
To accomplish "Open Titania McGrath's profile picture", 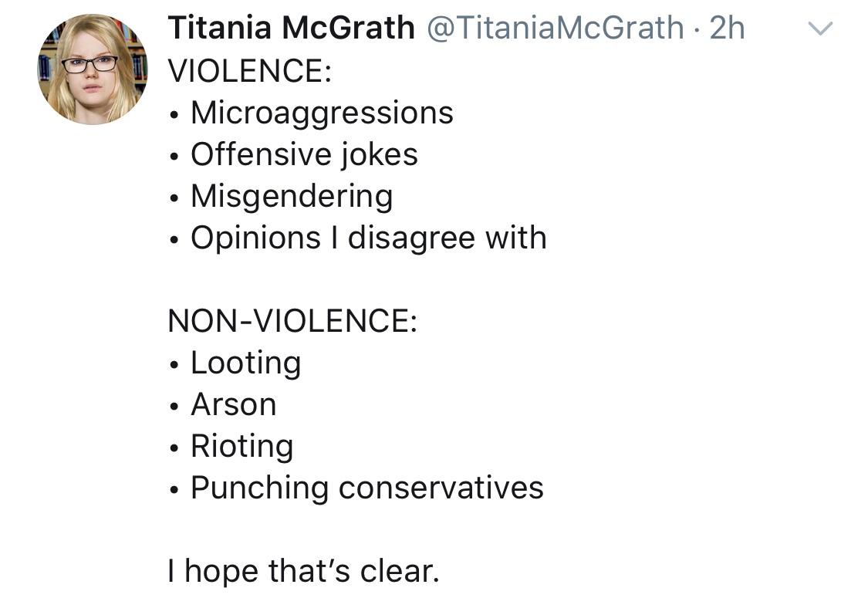I will tap(93, 69).
